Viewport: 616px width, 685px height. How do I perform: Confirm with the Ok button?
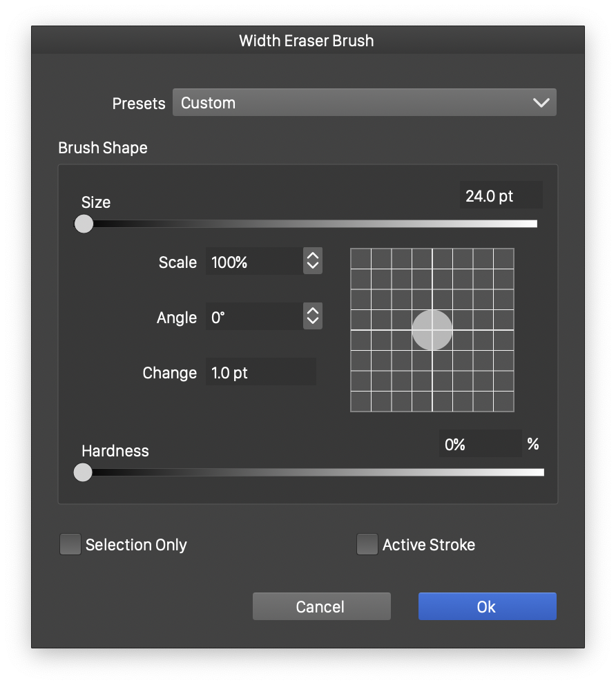click(x=487, y=607)
